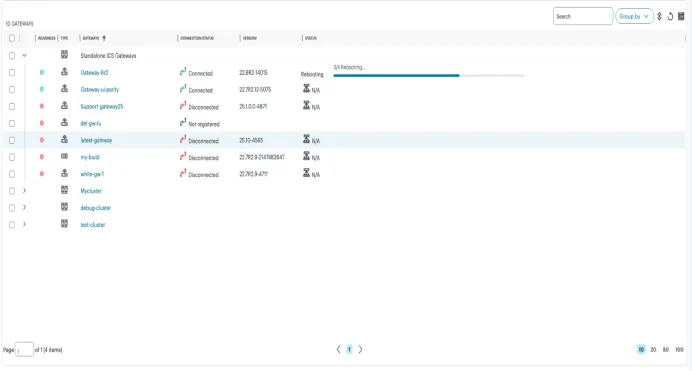Click the Standalone ICS Gateways group type icon

(64, 55)
